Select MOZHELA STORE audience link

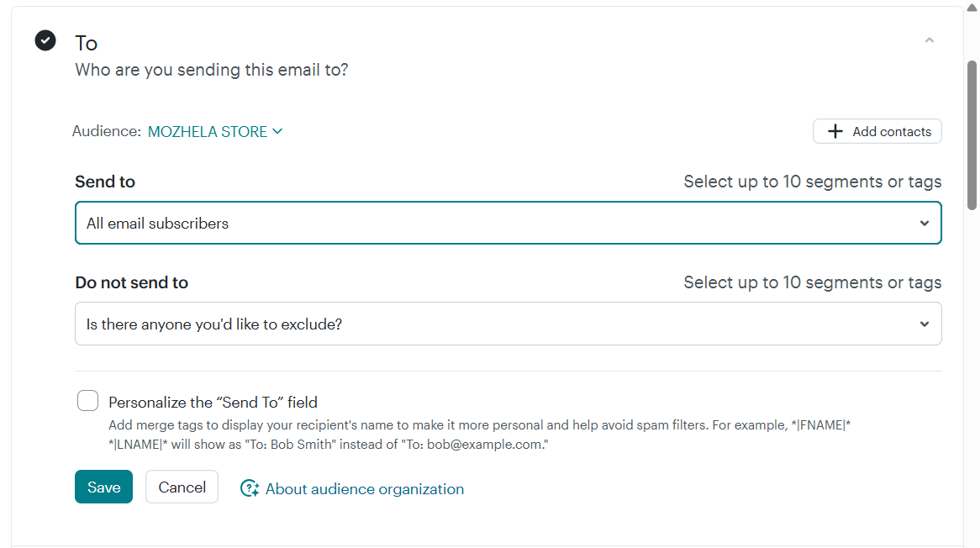pyautogui.click(x=207, y=131)
